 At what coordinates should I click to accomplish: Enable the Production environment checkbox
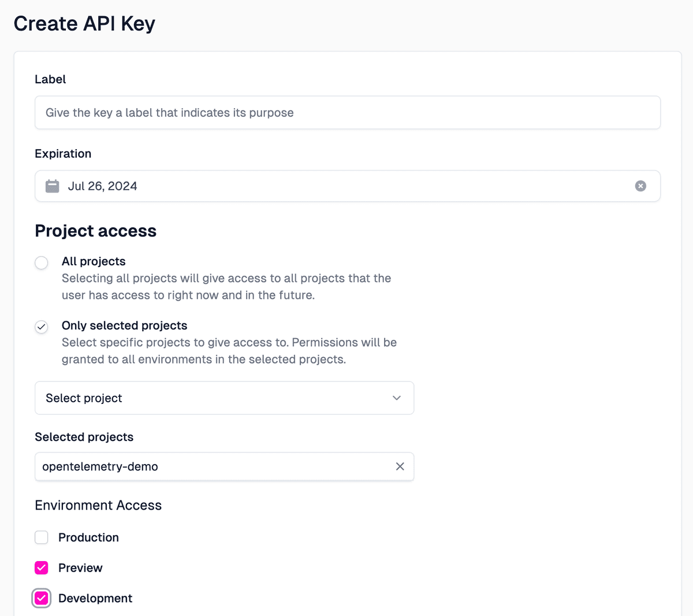pos(41,537)
